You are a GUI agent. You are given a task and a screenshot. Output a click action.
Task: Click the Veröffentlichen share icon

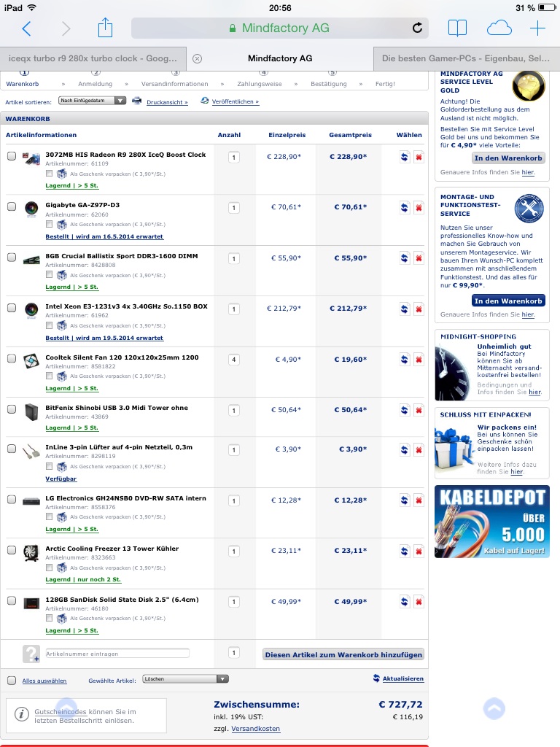204,101
